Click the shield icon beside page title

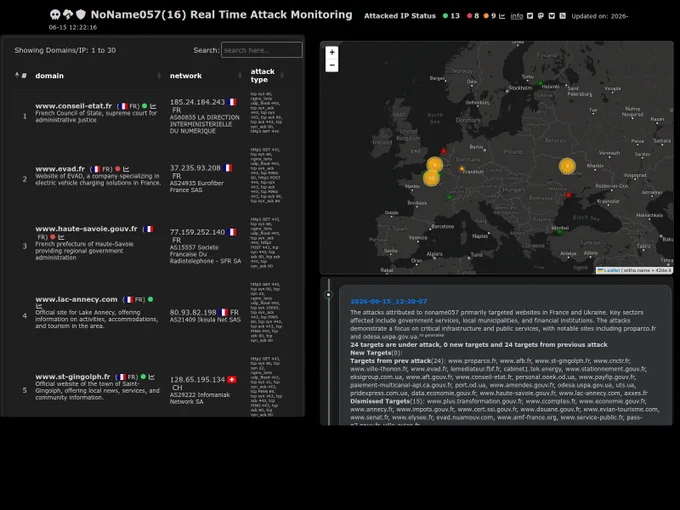[x=81, y=15]
